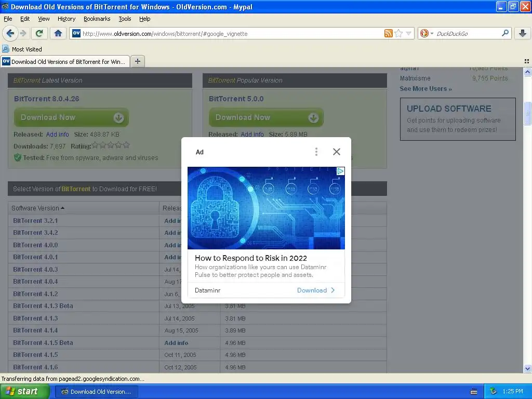532x399 pixels.
Task: Click the Matrixisme user name
Action: tap(415, 78)
